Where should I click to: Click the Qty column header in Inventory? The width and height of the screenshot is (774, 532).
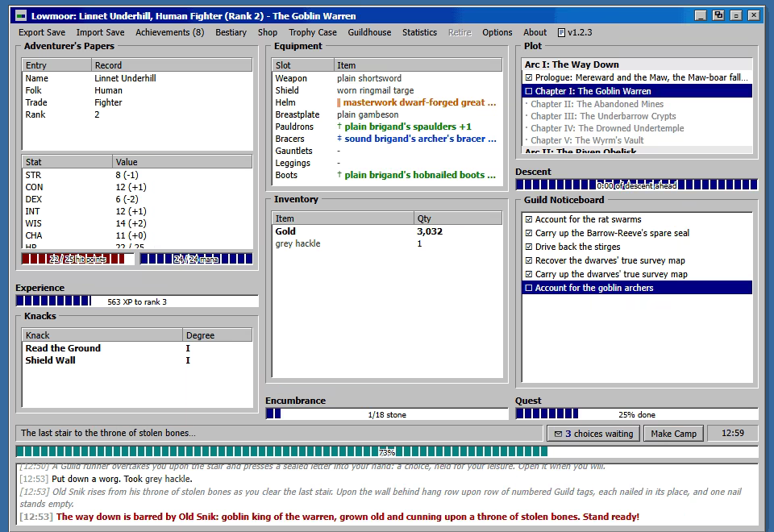click(x=458, y=218)
